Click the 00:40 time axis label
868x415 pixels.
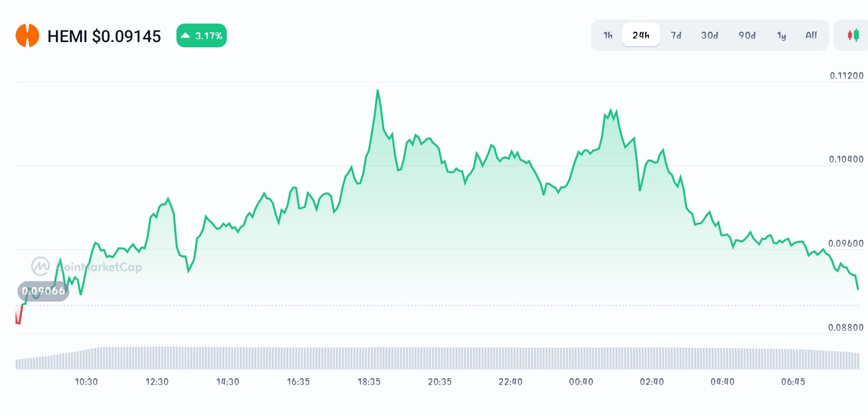(581, 382)
